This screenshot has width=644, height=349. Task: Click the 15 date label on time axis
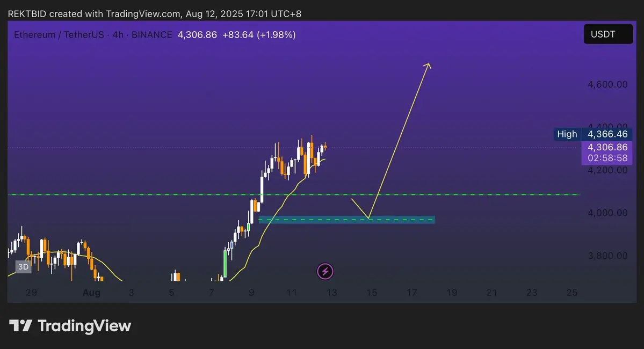tap(372, 292)
